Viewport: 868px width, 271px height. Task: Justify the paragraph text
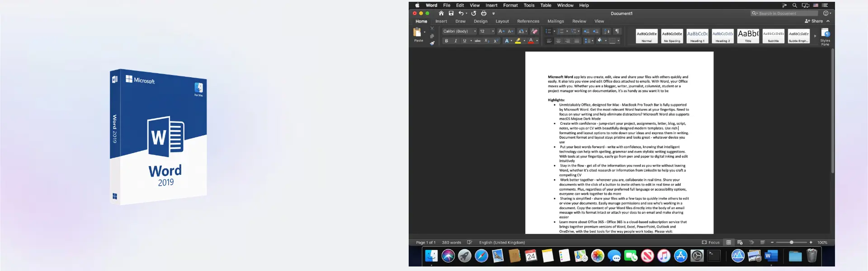tap(577, 41)
